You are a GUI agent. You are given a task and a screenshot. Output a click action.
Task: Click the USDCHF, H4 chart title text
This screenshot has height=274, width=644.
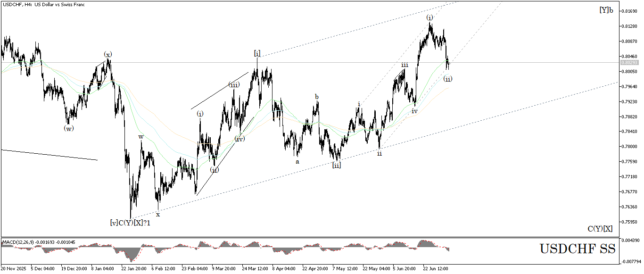(43, 4)
